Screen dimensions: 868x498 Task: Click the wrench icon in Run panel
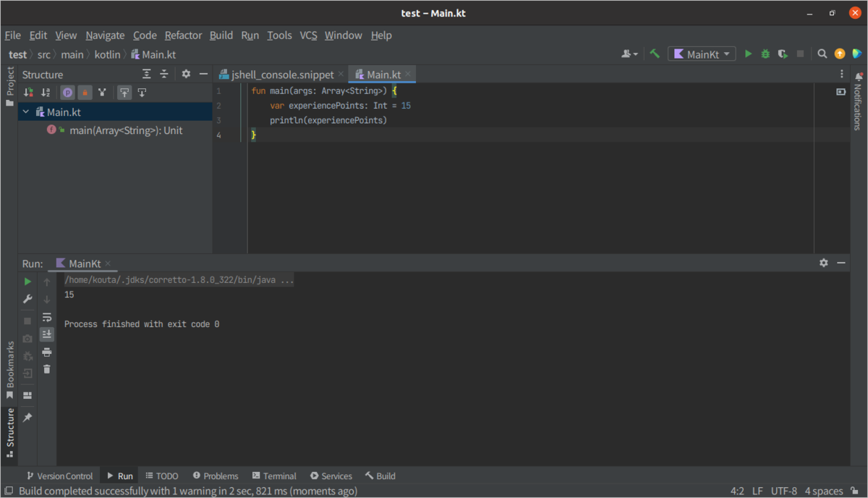pos(27,299)
